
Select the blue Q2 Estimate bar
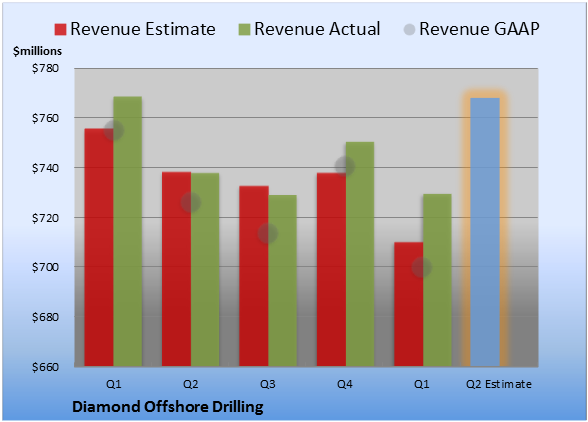[x=485, y=232]
